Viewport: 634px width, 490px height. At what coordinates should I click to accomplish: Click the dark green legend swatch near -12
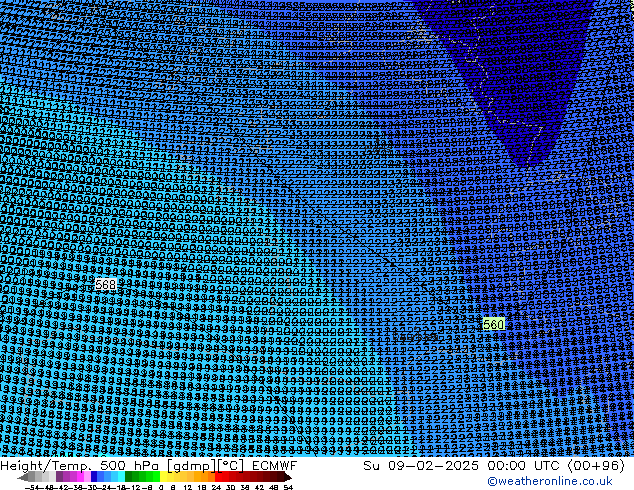coord(129,476)
